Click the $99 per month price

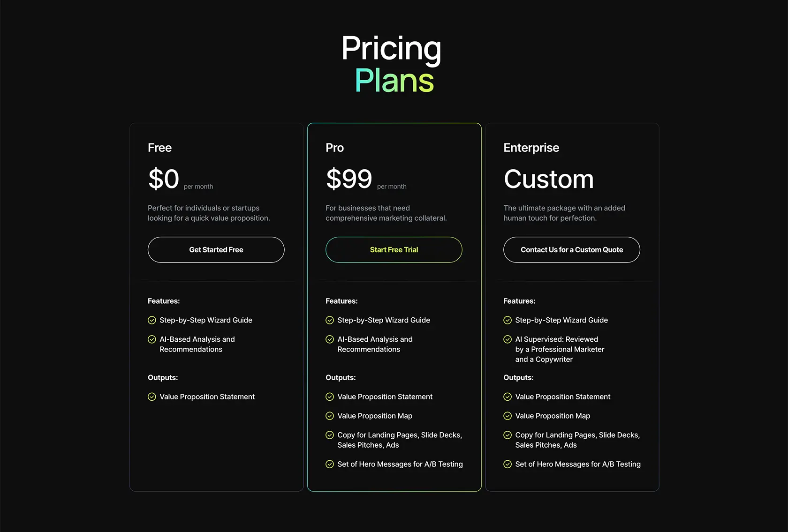click(366, 179)
